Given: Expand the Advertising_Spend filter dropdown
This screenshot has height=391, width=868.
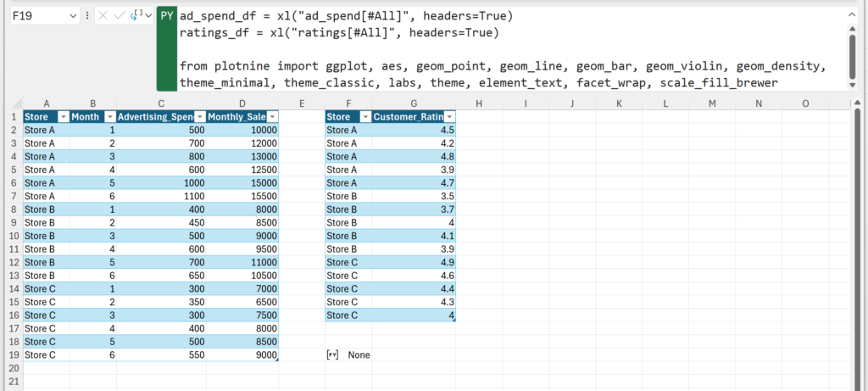Looking at the screenshot, I should (x=199, y=117).
